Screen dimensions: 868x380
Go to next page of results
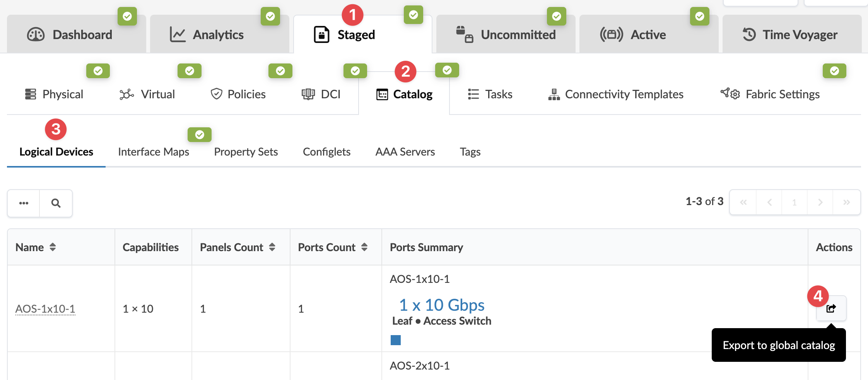pos(820,202)
